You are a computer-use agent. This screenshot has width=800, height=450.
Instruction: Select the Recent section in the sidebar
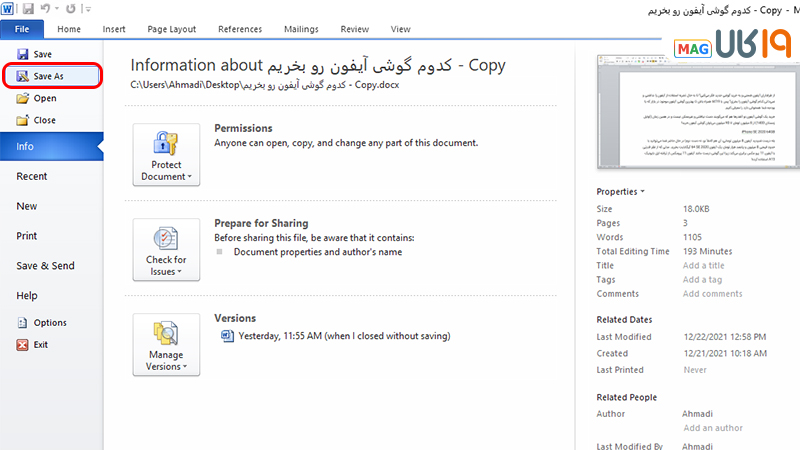coord(32,177)
